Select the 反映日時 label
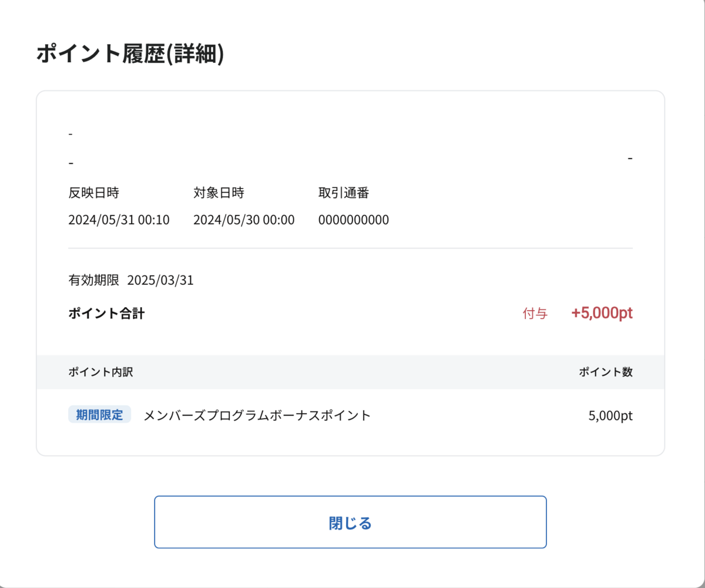Viewport: 705px width, 588px height. click(93, 193)
